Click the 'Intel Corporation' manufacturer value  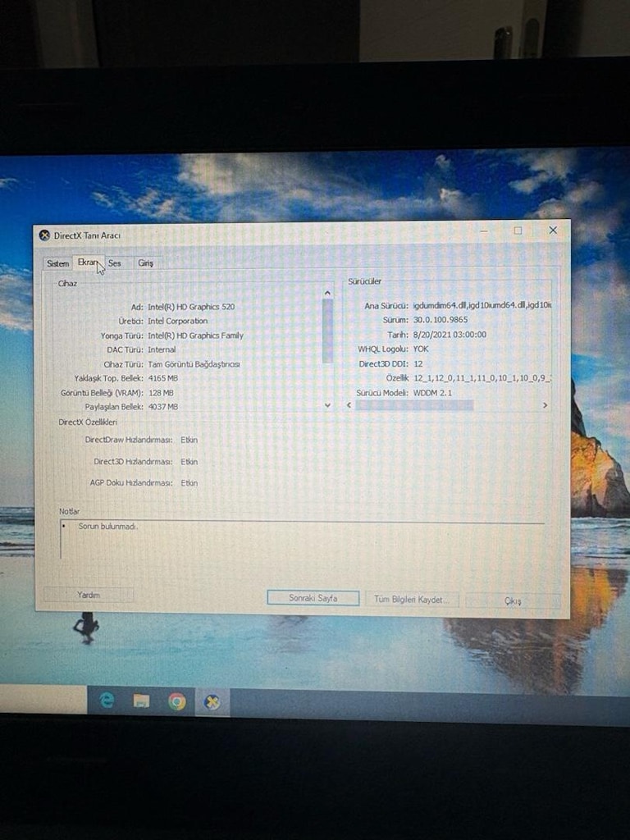click(178, 321)
